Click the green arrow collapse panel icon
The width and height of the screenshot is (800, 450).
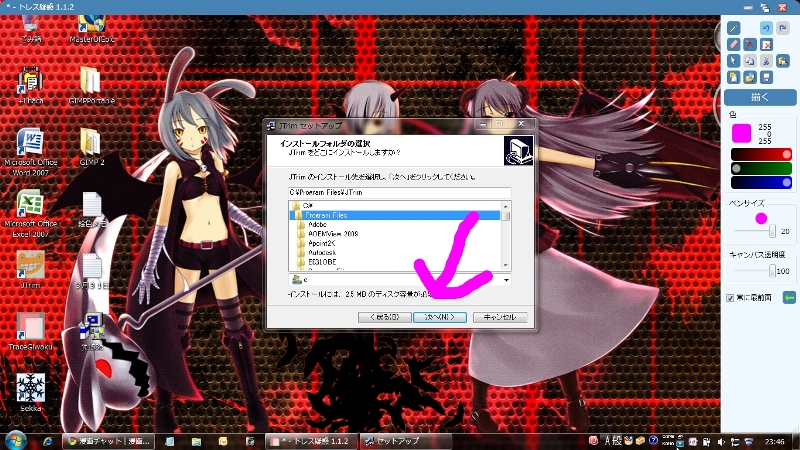789,297
